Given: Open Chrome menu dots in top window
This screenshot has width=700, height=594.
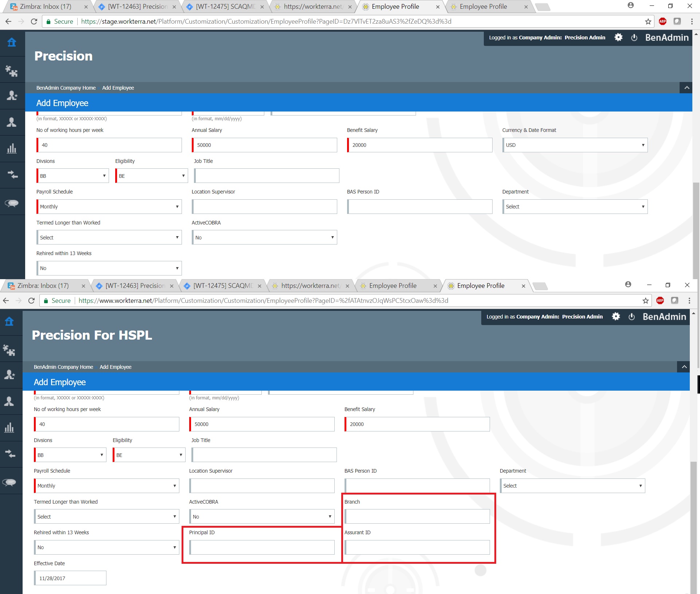Looking at the screenshot, I should click(692, 22).
